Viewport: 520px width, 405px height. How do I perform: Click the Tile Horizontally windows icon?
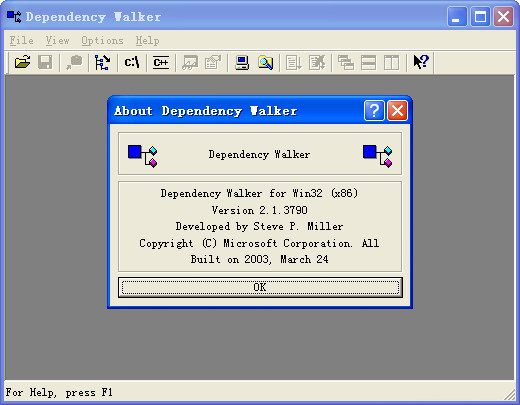point(369,62)
